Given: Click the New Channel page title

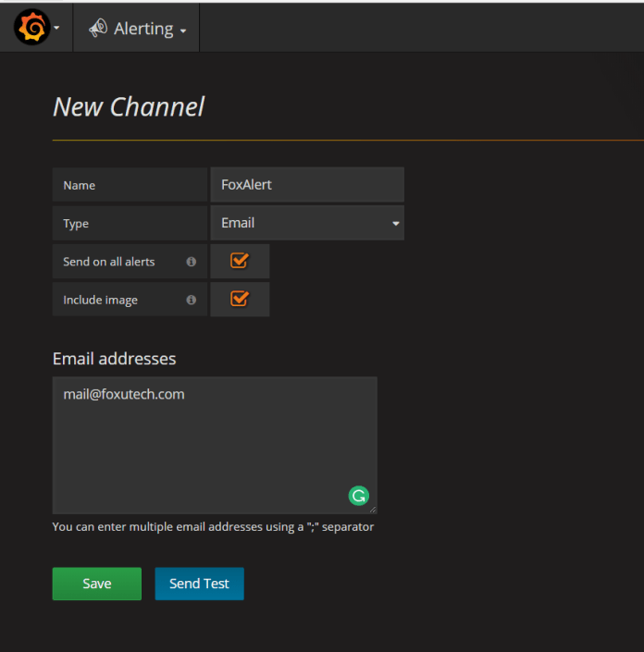Looking at the screenshot, I should [x=129, y=106].
